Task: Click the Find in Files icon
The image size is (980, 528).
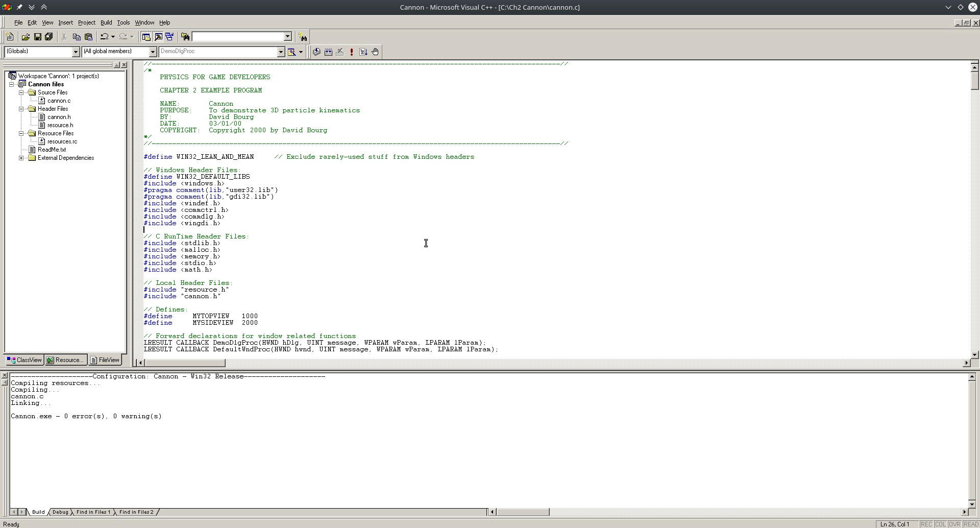Action: tap(185, 37)
